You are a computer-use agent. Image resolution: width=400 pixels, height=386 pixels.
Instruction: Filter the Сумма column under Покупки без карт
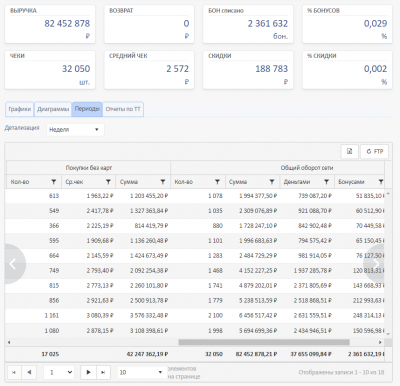163,182
